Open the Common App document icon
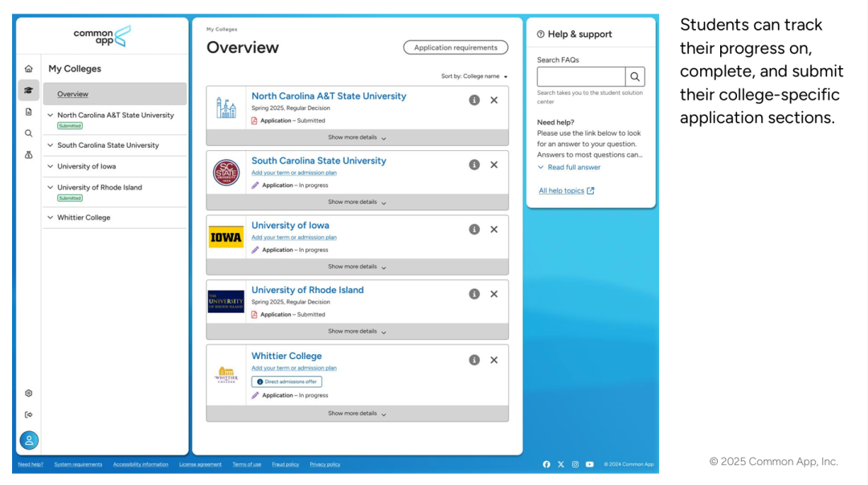The image size is (868, 485). (29, 112)
